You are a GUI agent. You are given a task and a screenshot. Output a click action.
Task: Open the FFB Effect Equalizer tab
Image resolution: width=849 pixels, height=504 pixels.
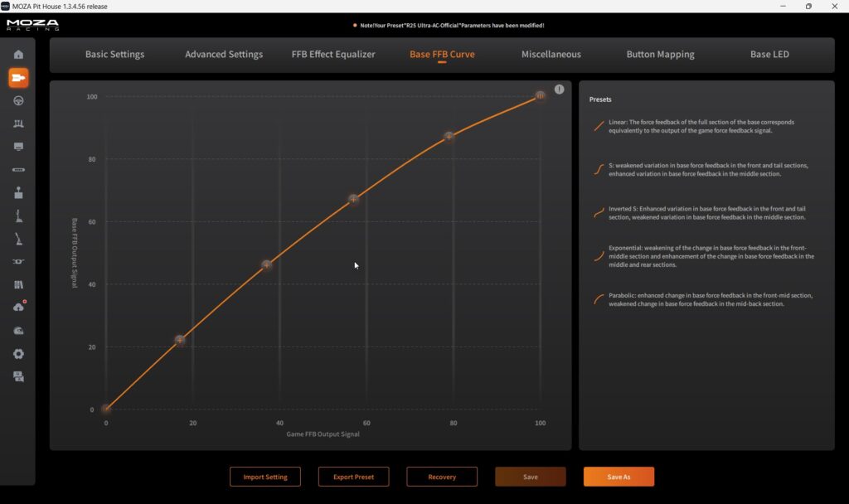(333, 55)
